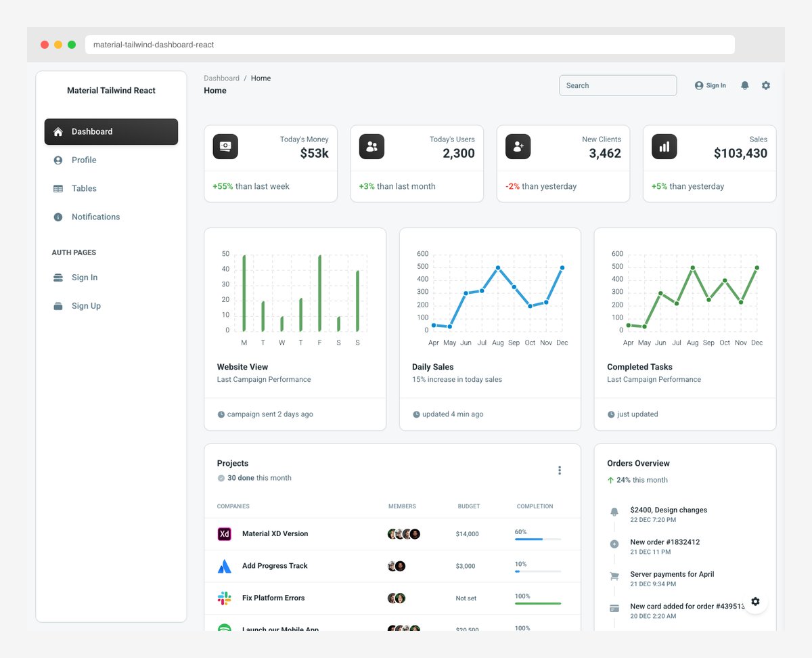Click the New Clients add-user icon

518,146
